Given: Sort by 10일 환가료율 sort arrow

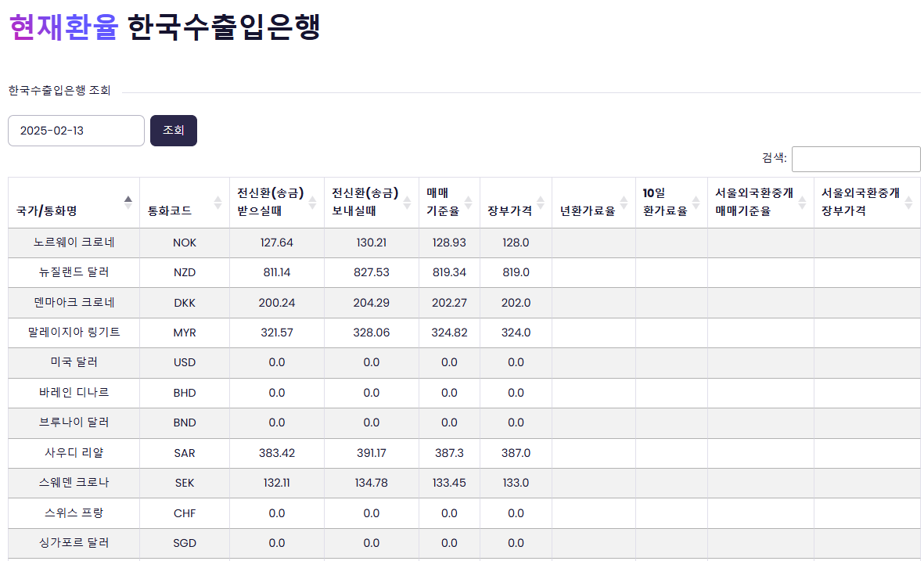Looking at the screenshot, I should (696, 202).
